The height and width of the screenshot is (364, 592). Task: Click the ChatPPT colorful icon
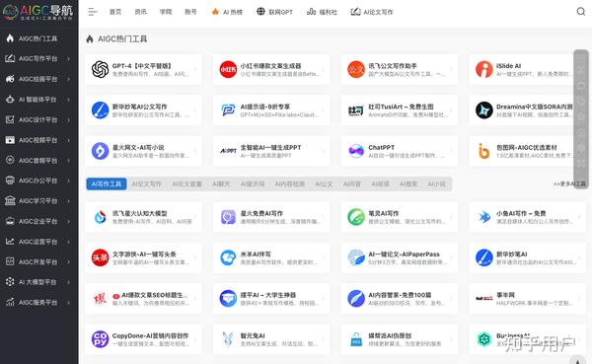click(356, 151)
